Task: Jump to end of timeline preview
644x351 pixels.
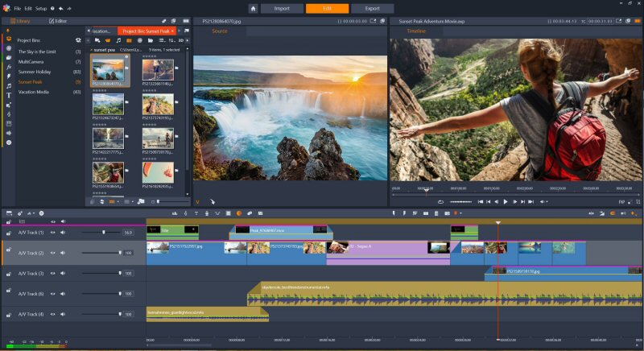Action: (x=531, y=201)
